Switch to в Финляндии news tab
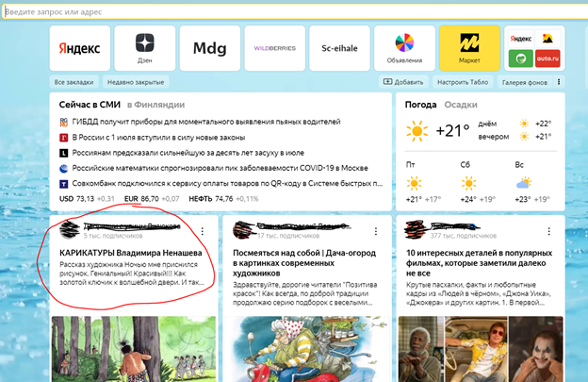 click(x=155, y=105)
